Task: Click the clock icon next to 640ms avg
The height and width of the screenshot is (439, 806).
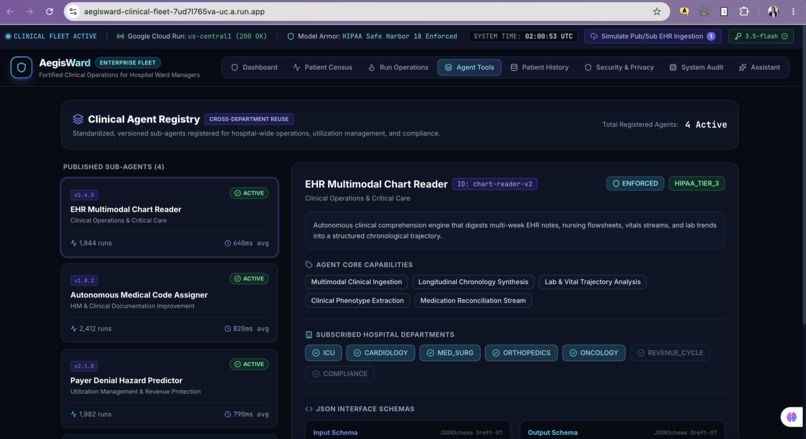Action: [x=228, y=243]
